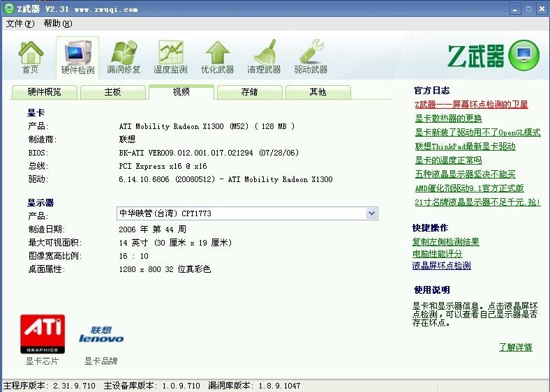Click the 快捷操作 heading
The height and width of the screenshot is (392, 550).
430,228
